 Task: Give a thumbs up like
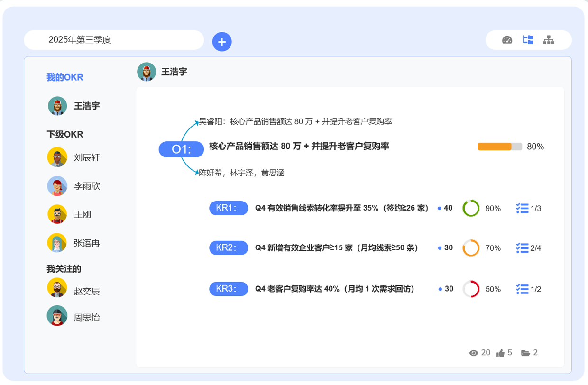[x=501, y=352]
